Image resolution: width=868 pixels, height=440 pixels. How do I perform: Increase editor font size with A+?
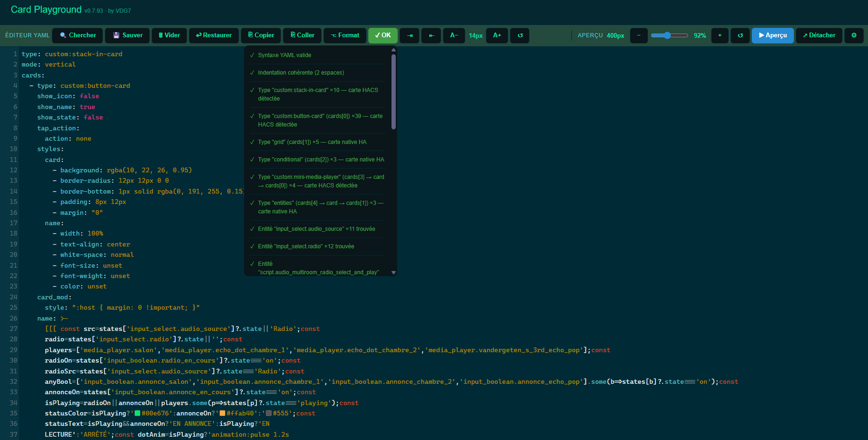coord(497,35)
